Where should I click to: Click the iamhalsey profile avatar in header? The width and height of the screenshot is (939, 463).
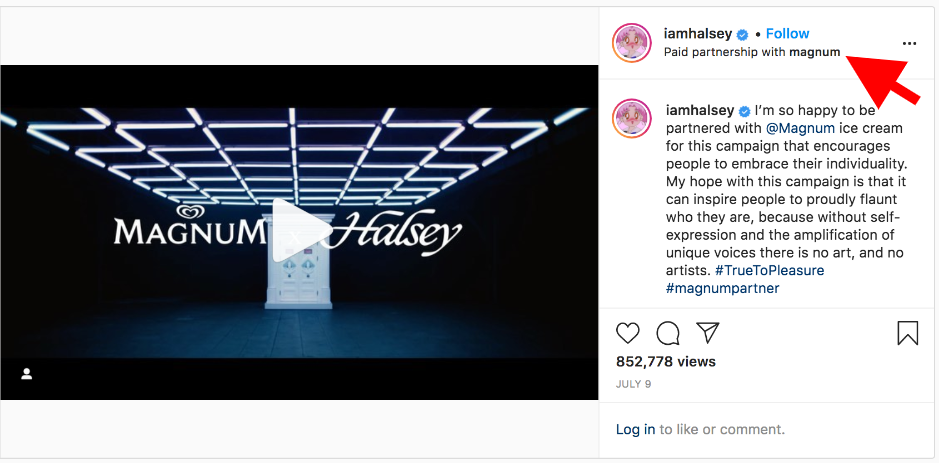pos(632,43)
